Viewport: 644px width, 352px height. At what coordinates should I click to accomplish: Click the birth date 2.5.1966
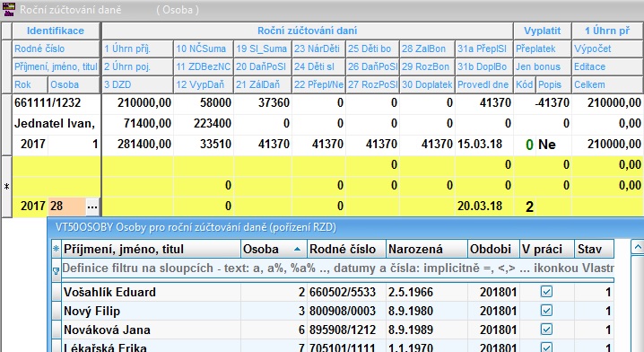[411, 292]
